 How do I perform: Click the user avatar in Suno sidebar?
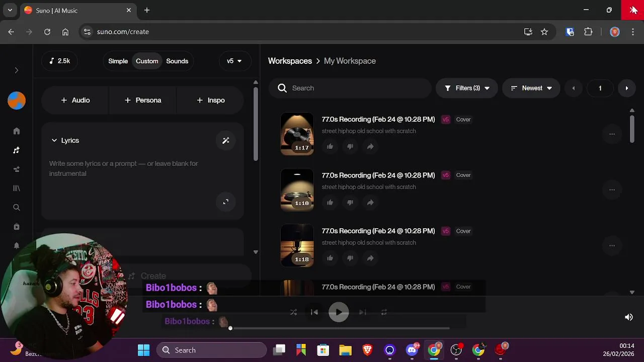coord(17,101)
